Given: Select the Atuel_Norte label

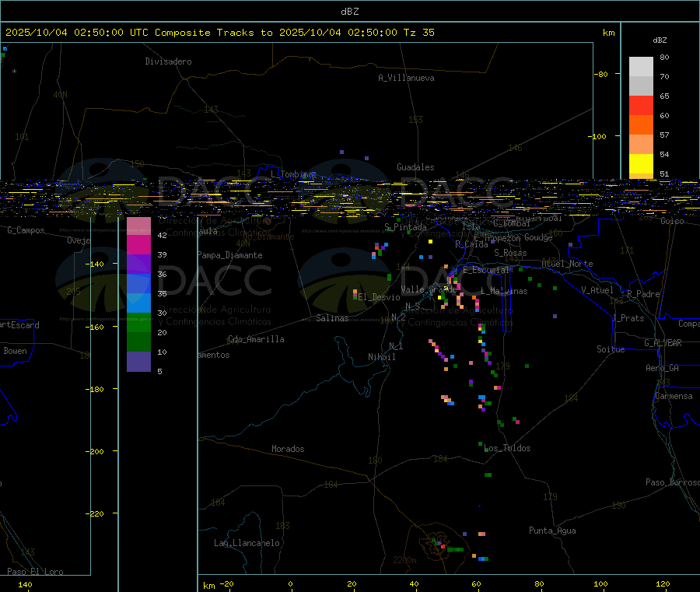Looking at the screenshot, I should click(568, 264).
